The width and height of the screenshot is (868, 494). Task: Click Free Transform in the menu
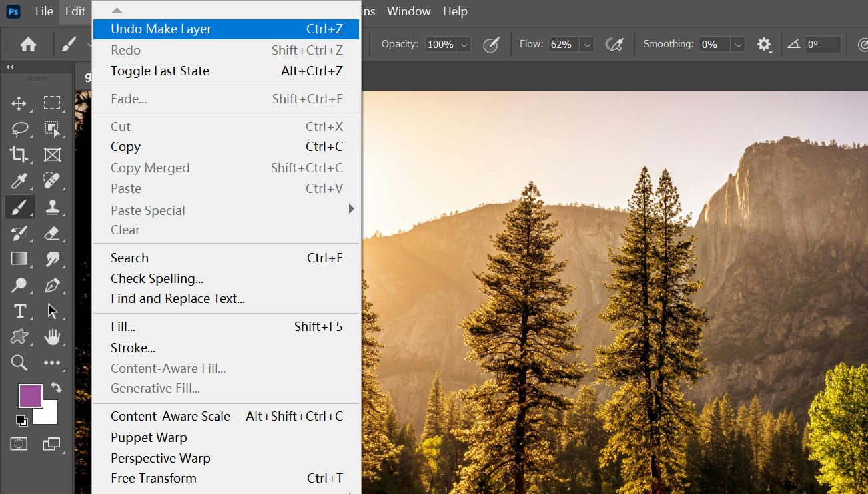pos(153,478)
